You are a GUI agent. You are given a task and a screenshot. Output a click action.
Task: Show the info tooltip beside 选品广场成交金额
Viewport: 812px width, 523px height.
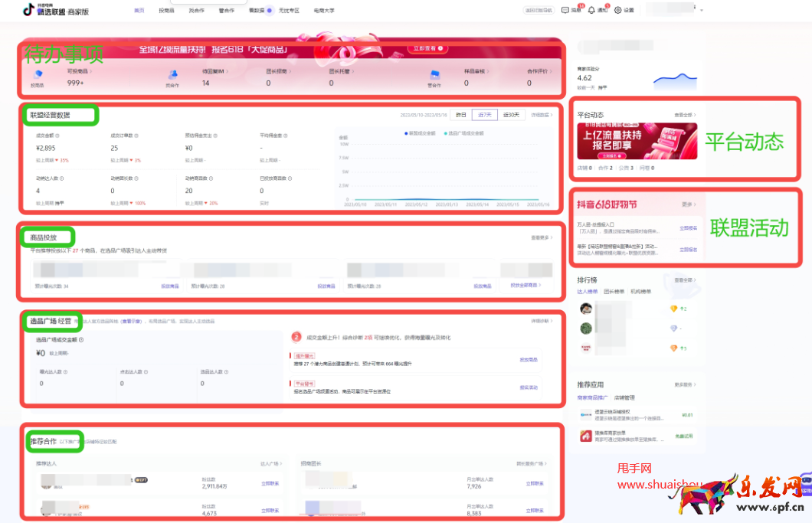tap(81, 340)
